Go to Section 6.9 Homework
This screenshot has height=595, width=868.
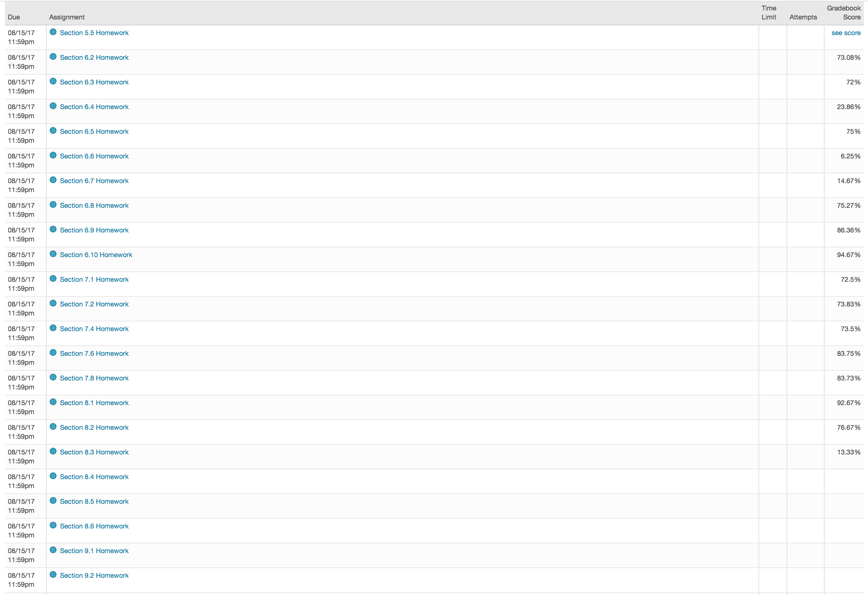94,230
